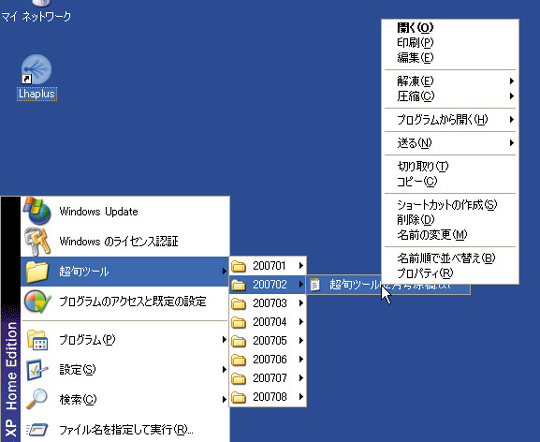540x442 pixels.
Task: Click the 200702 folder icon
Action: click(238, 285)
